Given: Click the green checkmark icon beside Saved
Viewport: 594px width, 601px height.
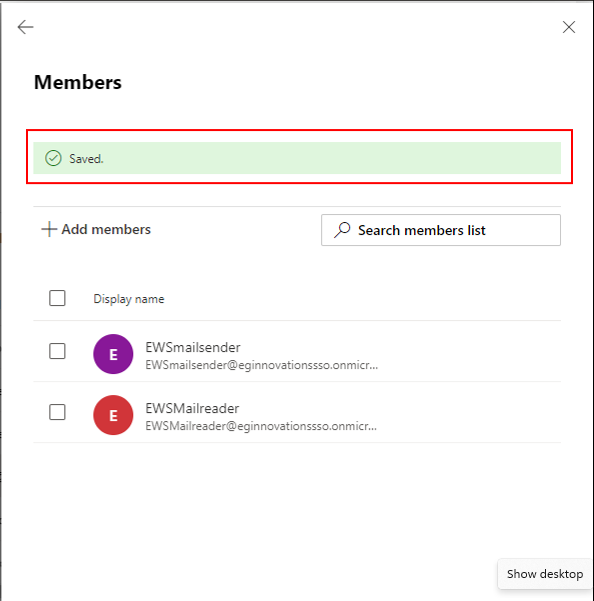Looking at the screenshot, I should (53, 158).
